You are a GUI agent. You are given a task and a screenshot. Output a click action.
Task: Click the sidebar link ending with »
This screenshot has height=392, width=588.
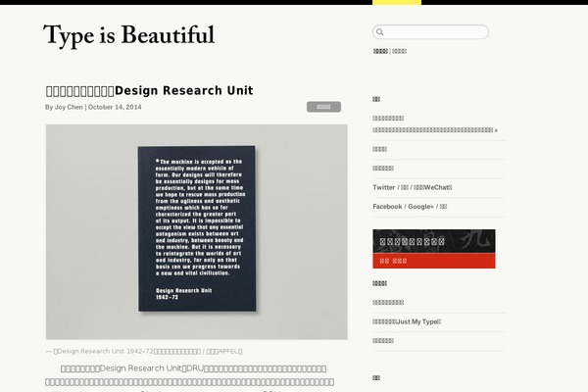[435, 130]
